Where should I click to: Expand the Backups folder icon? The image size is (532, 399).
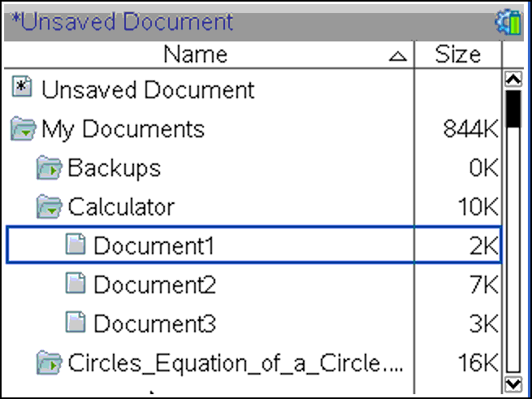50,167
